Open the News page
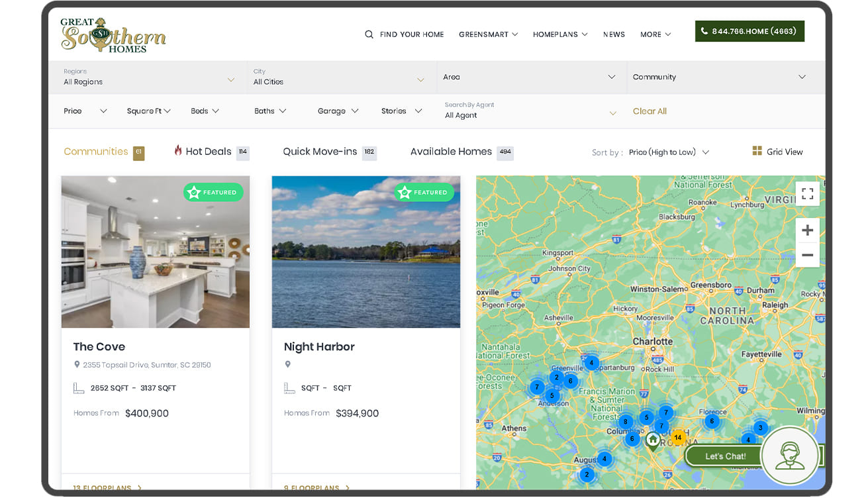868x498 pixels. click(x=614, y=34)
